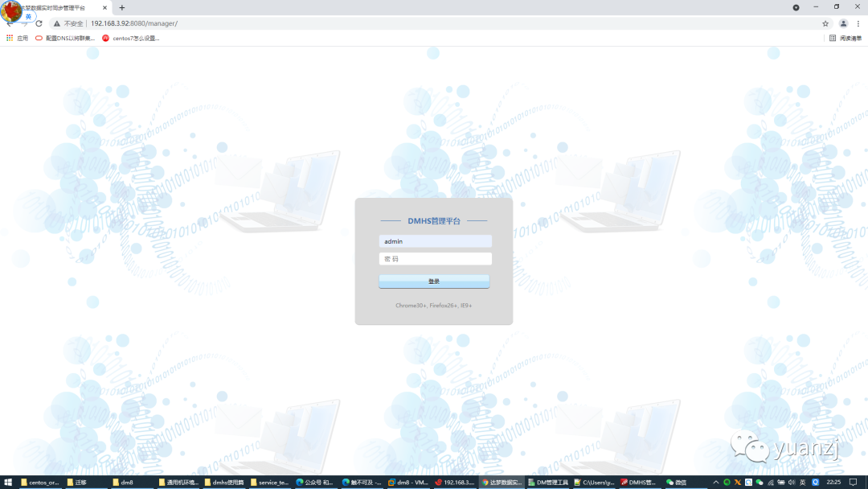Open the Apps shortcut in bookmarks bar

pyautogui.click(x=17, y=39)
